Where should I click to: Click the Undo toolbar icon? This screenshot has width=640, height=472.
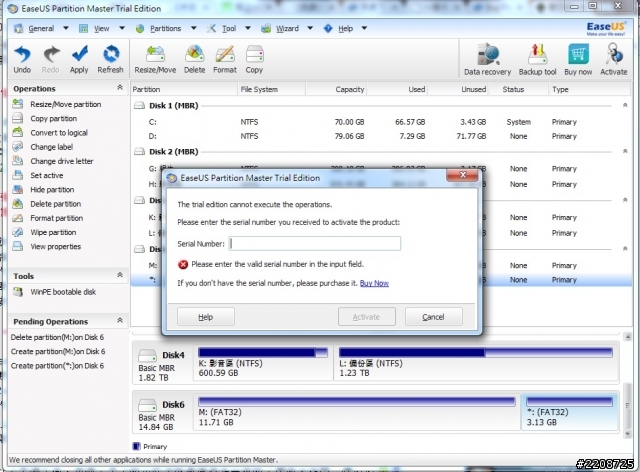tap(22, 60)
